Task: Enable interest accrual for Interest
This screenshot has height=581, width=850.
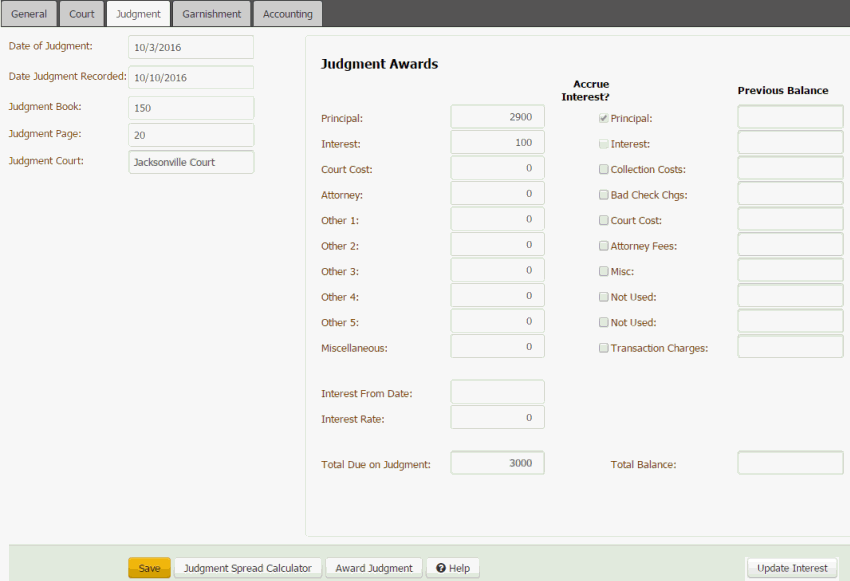Action: click(x=602, y=142)
